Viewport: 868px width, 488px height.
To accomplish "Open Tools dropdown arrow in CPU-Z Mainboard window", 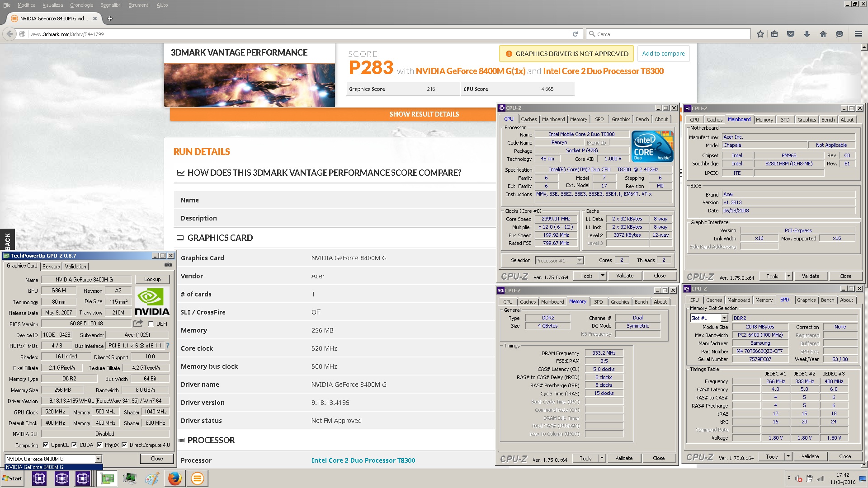I will (788, 276).
